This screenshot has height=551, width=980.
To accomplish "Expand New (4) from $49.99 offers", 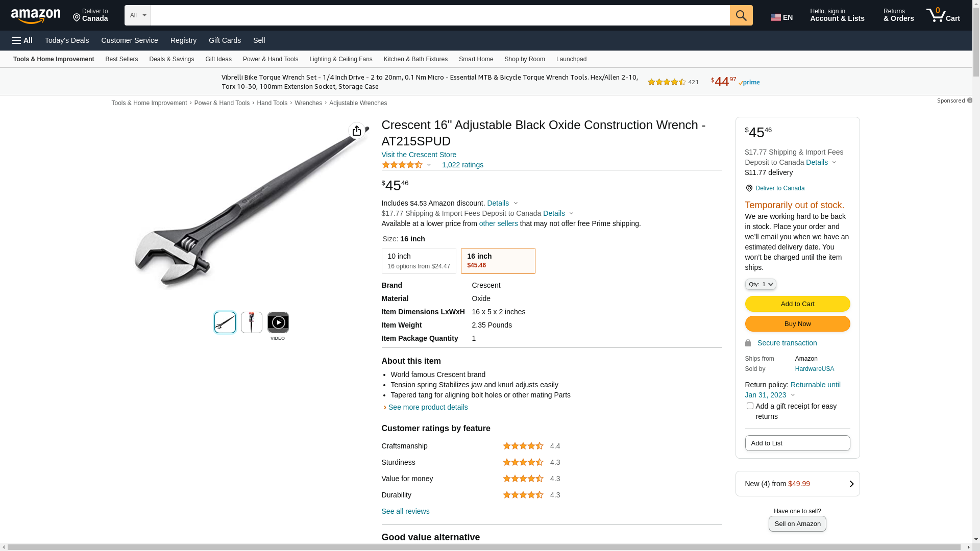I will click(797, 484).
